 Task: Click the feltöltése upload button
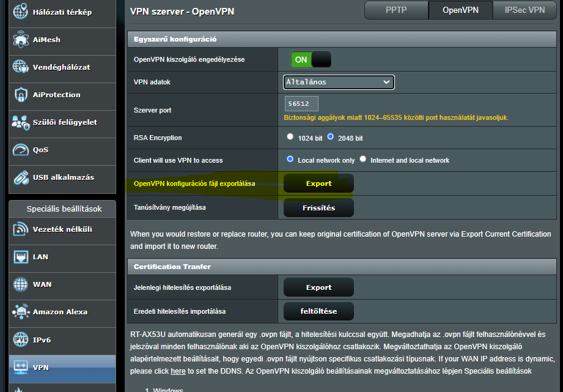(x=318, y=311)
